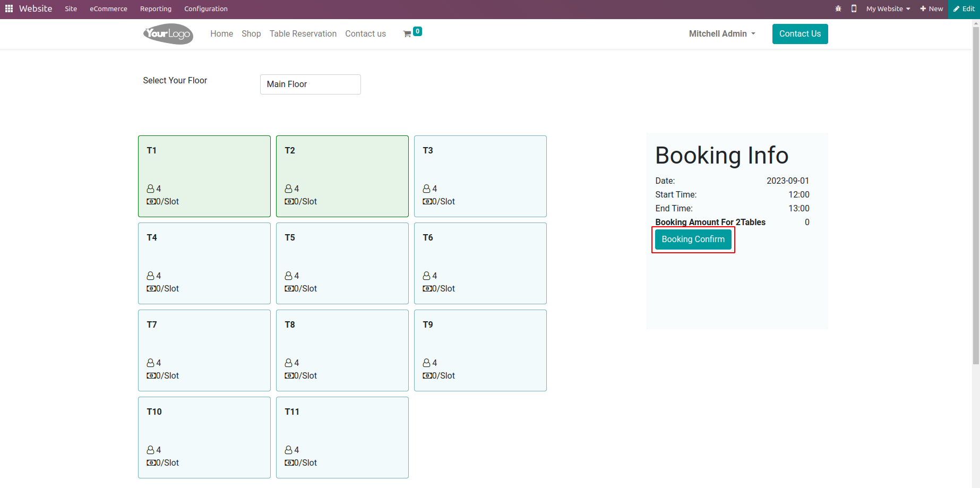Expand the My Website switcher

[888, 8]
